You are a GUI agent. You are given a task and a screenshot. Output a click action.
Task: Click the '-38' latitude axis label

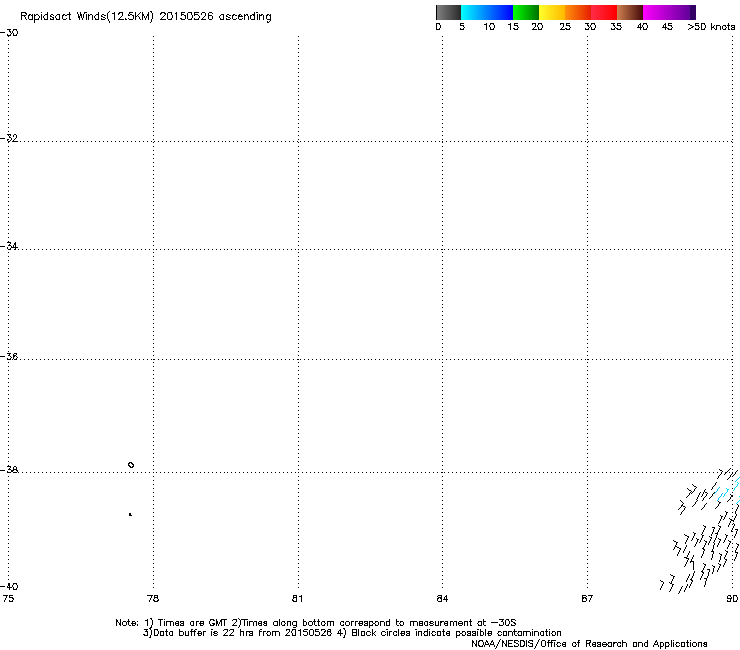(x=9, y=470)
